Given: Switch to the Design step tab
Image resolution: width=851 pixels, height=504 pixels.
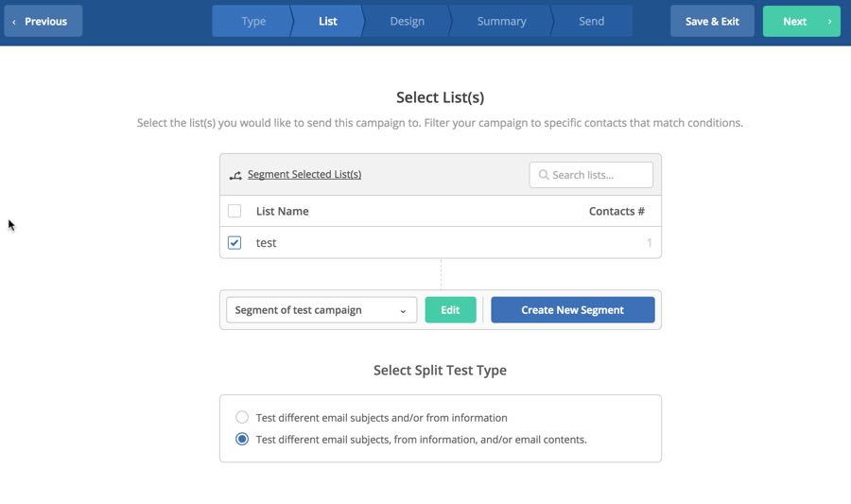Looking at the screenshot, I should [x=407, y=22].
